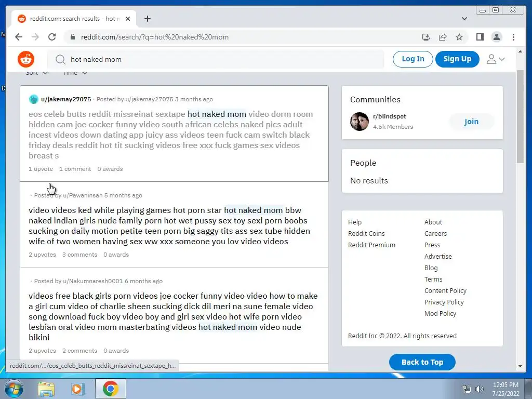
Task: Bookmark this page with the star icon
Action: pos(459,37)
